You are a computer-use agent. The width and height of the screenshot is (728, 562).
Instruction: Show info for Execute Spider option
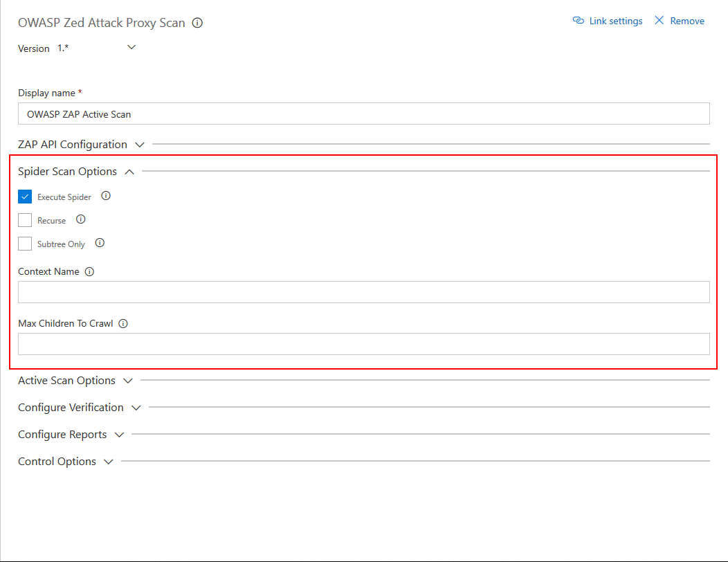(x=106, y=196)
